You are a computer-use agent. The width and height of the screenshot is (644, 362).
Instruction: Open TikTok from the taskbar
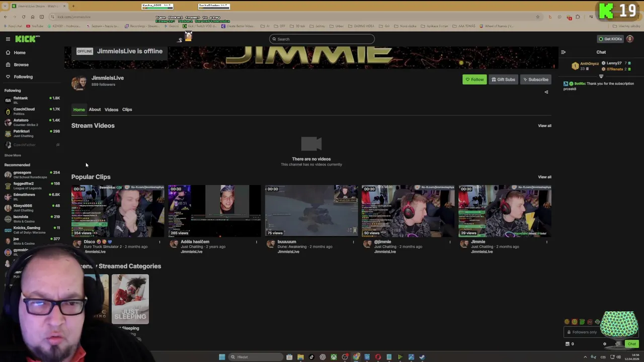click(x=311, y=357)
